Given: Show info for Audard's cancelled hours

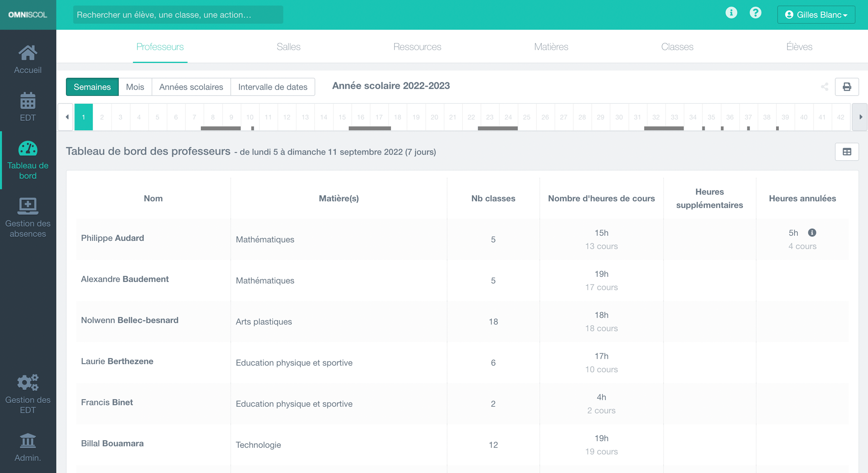Looking at the screenshot, I should tap(812, 233).
